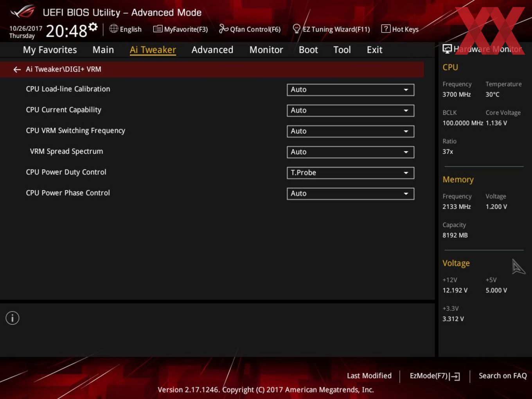Click the 10/26/2017 date text
Viewport: 532px width, 399px height.
26,29
